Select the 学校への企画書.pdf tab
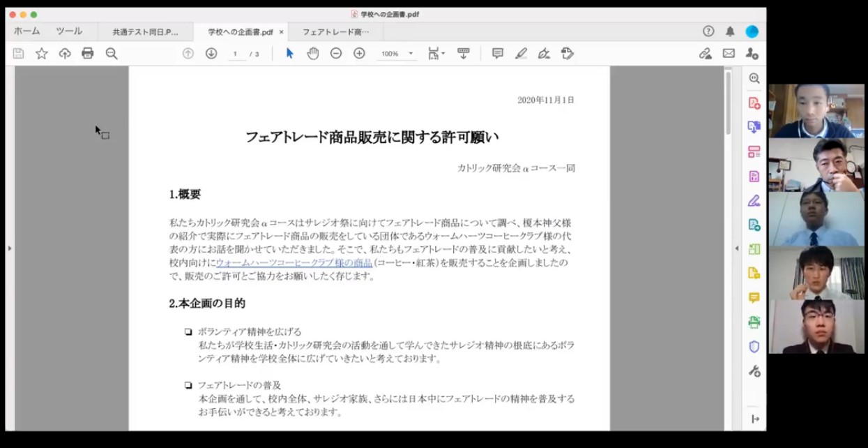The image size is (868, 448). [x=241, y=32]
